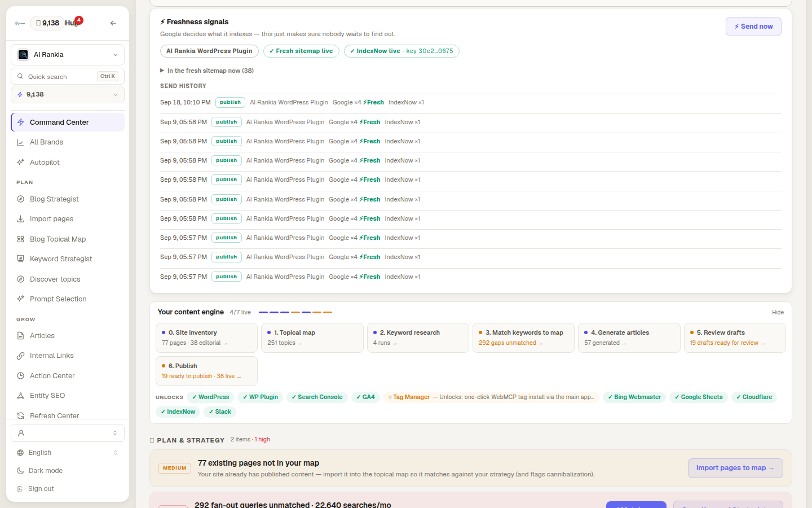The height and width of the screenshot is (508, 812).
Task: Hide the content engine panel
Action: pyautogui.click(x=778, y=312)
